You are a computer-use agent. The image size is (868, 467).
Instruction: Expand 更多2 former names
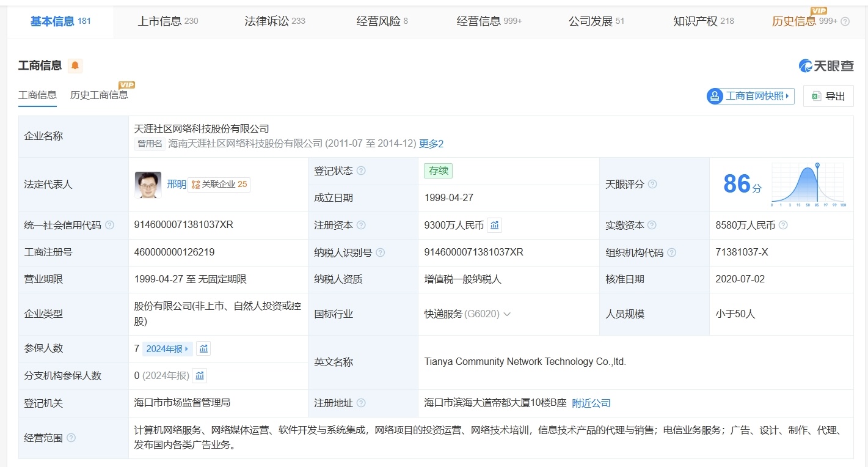tap(431, 144)
